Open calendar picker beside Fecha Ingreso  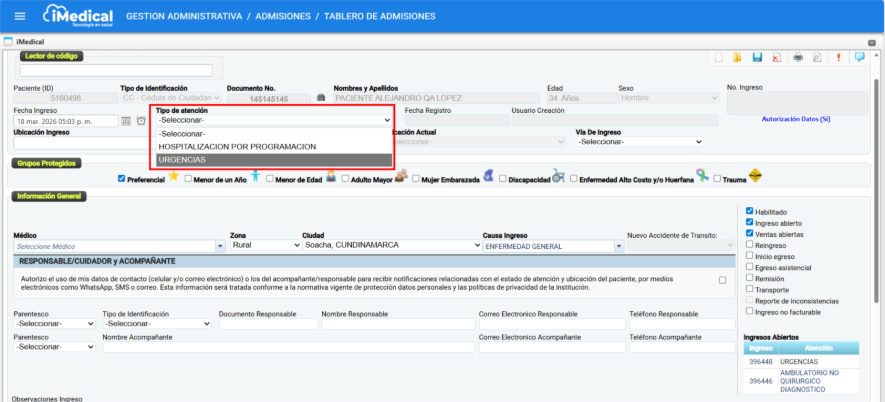(127, 121)
